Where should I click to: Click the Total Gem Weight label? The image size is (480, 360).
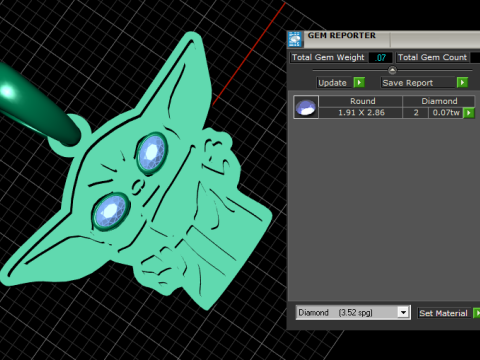(x=328, y=57)
